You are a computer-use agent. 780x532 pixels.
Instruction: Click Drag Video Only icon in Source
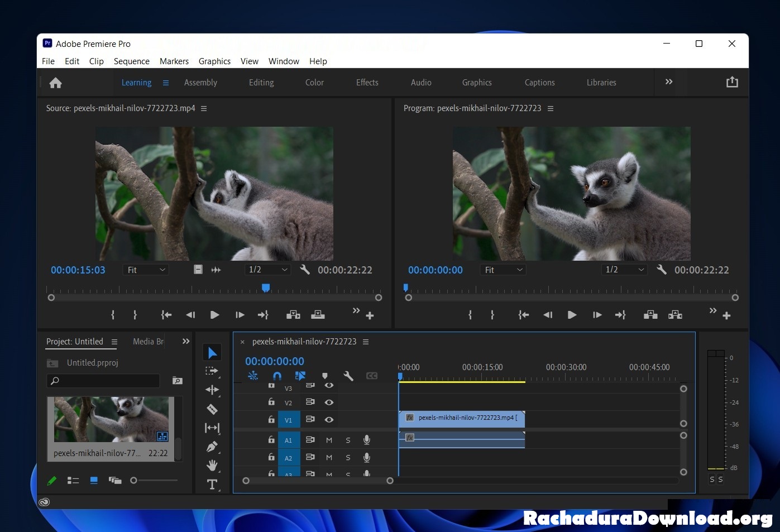click(198, 270)
